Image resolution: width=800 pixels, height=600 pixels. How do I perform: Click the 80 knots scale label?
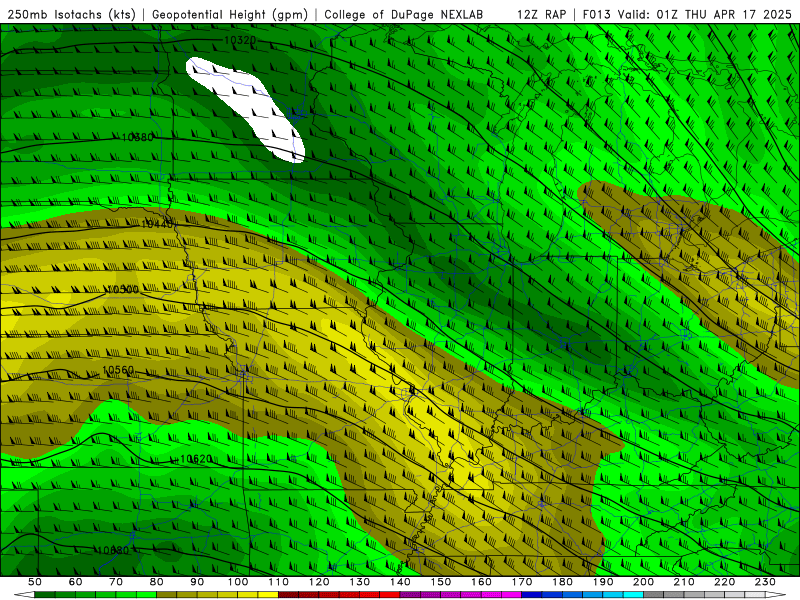(157, 582)
